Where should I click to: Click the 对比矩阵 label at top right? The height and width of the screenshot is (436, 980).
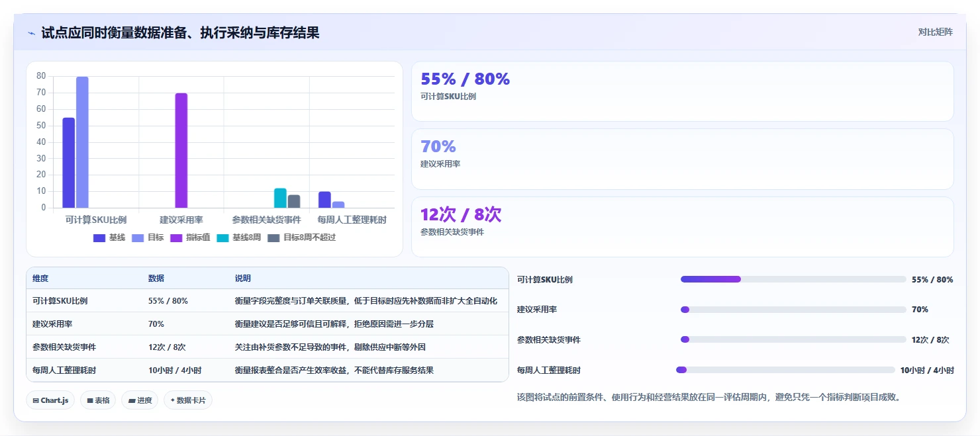point(935,32)
